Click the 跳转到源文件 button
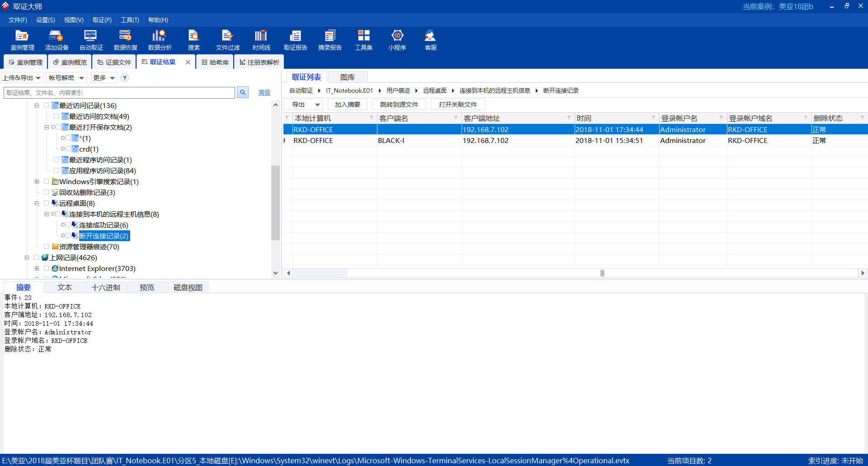Image resolution: width=868 pixels, height=466 pixels. coord(399,105)
